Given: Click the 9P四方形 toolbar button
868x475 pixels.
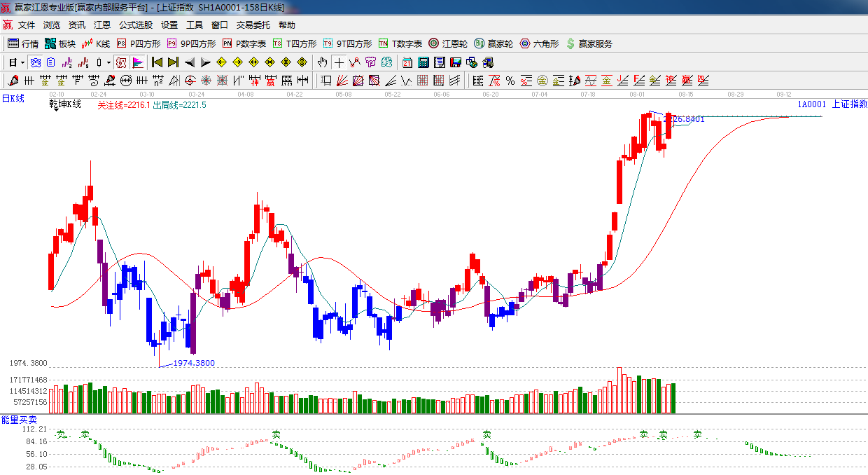Looking at the screenshot, I should click(191, 43).
